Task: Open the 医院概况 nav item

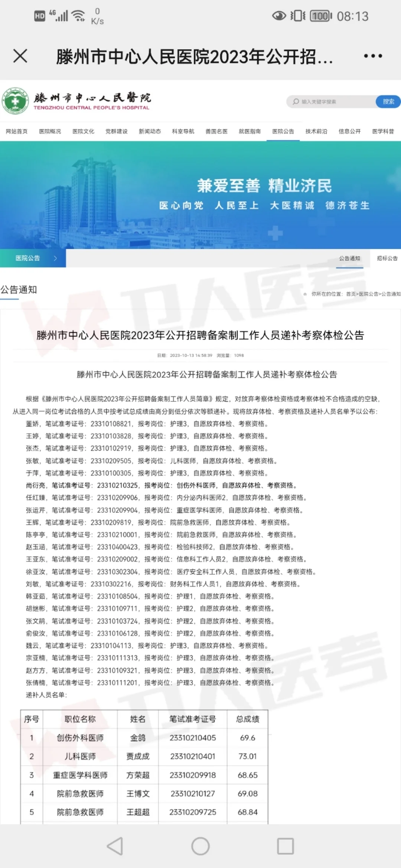Action: pyautogui.click(x=50, y=131)
